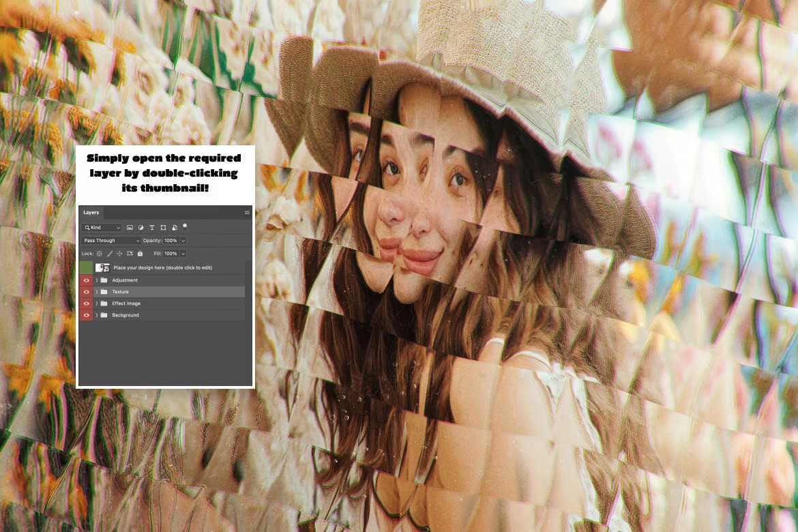The width and height of the screenshot is (798, 532).
Task: Enable Lock transparent pixels
Action: point(99,254)
